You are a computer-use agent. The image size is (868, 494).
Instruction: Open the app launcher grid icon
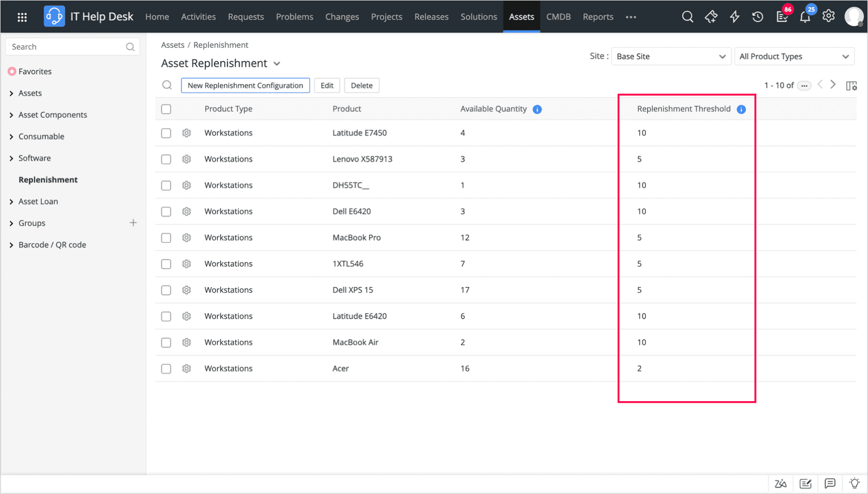[x=22, y=17]
